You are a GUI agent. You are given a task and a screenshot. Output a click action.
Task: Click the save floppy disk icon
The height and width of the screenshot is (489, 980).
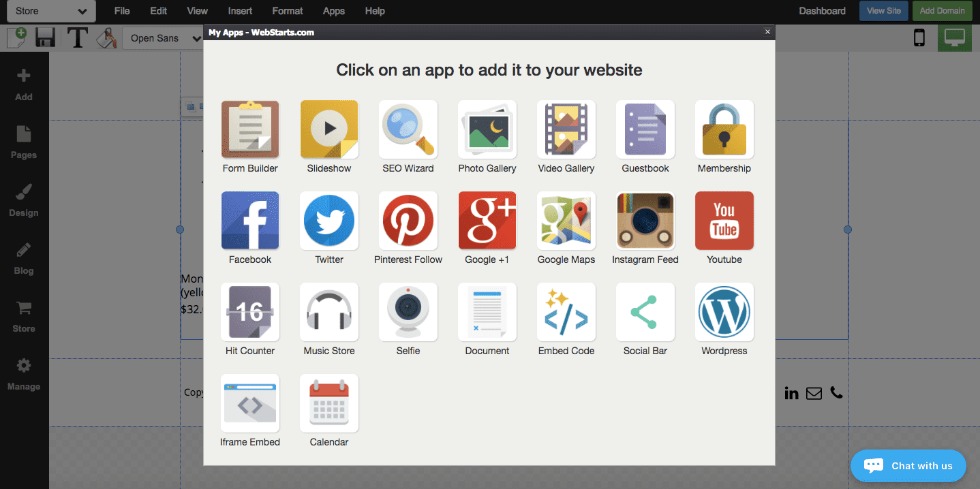point(45,38)
